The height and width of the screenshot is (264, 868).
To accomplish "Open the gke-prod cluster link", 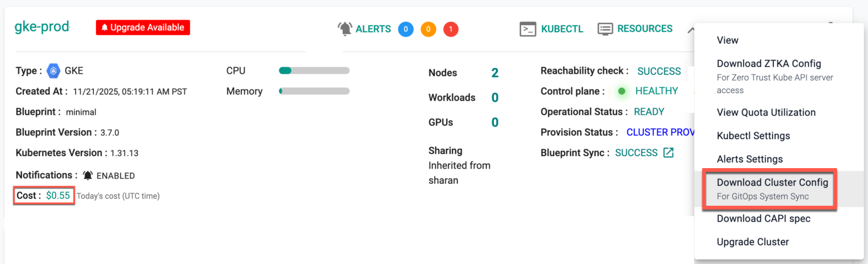I will coord(42,27).
